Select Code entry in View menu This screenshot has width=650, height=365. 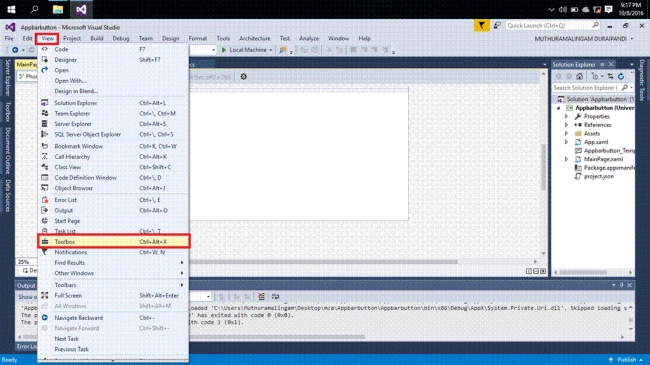114,49
